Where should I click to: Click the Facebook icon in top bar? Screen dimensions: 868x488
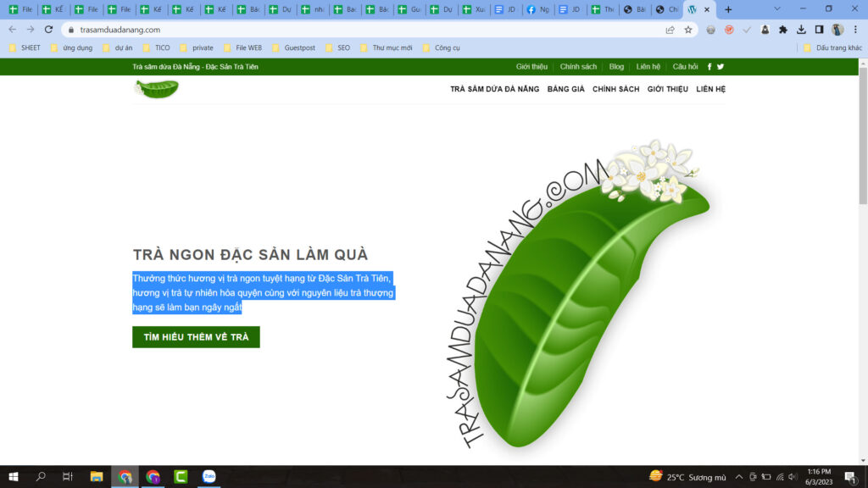coord(709,67)
